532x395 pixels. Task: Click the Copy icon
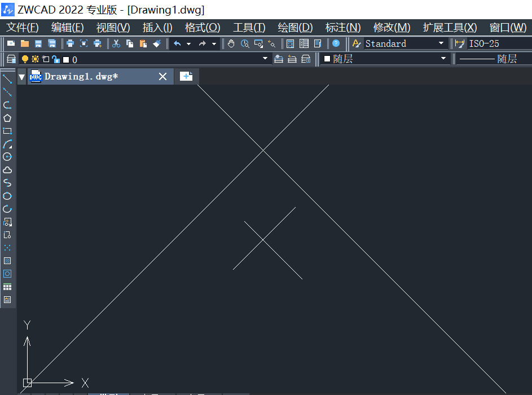pyautogui.click(x=130, y=43)
